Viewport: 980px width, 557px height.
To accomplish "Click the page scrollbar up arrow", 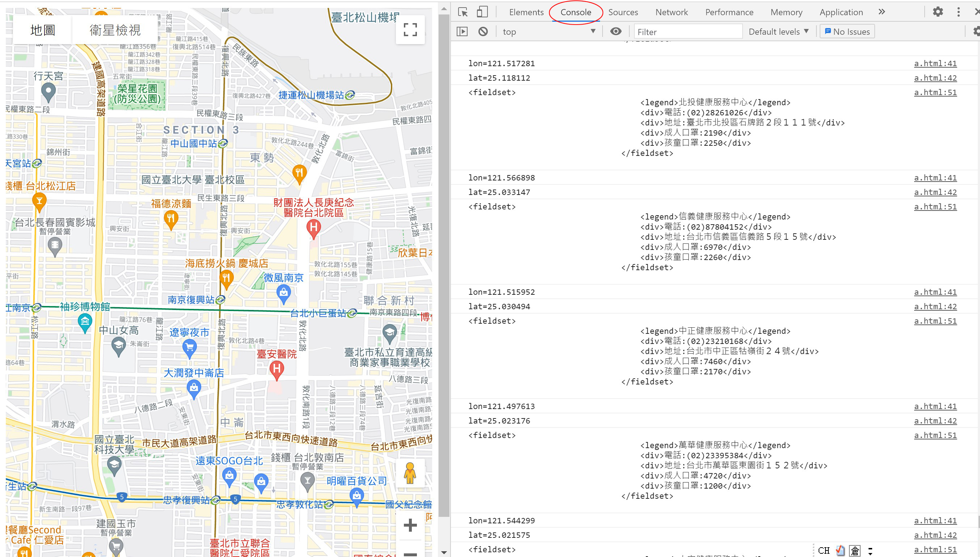I will click(444, 8).
